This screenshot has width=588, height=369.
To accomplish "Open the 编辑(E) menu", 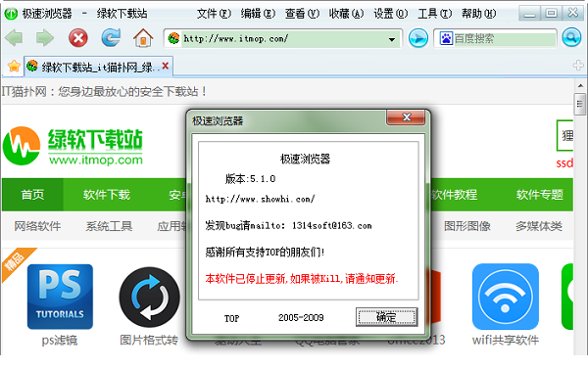I will 258,14.
